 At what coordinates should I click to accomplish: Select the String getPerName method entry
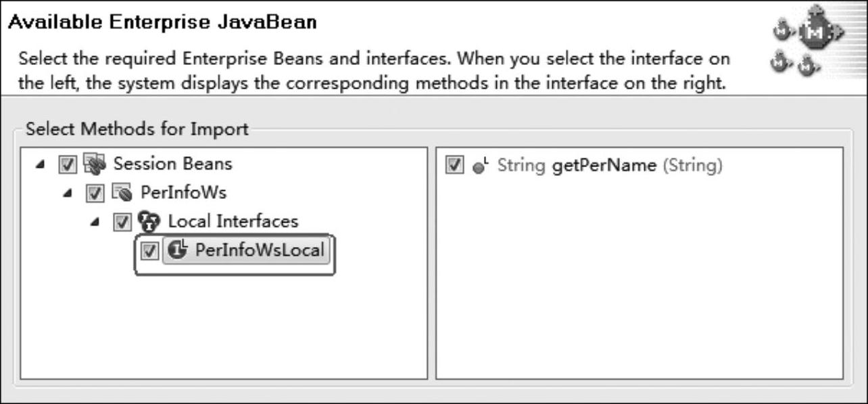pyautogui.click(x=610, y=166)
